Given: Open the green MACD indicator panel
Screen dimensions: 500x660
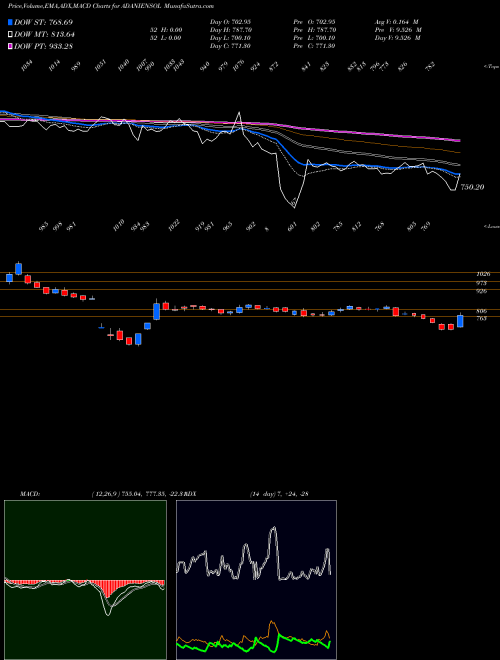Looking at the screenshot, I should (85, 580).
